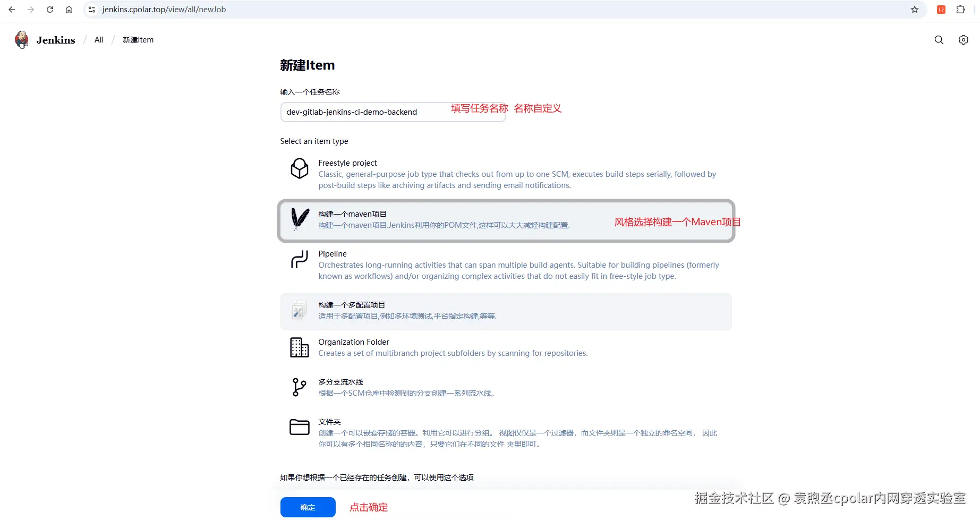
Task: Select the Maven feather icon
Action: pyautogui.click(x=300, y=219)
